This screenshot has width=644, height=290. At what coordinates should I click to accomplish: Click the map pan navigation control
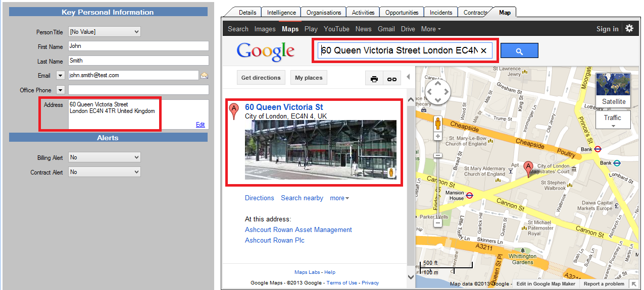(x=437, y=93)
